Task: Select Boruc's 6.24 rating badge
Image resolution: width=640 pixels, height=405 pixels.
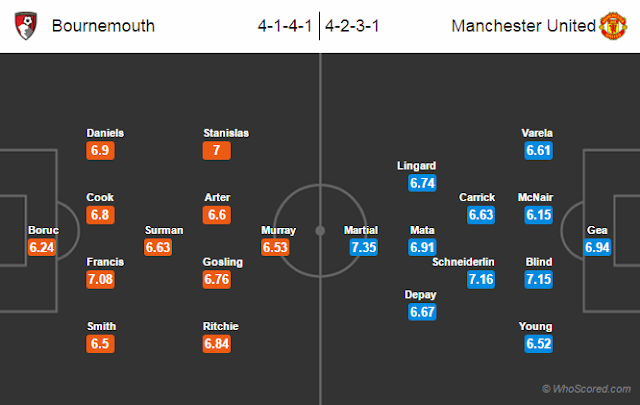Action: tap(42, 247)
